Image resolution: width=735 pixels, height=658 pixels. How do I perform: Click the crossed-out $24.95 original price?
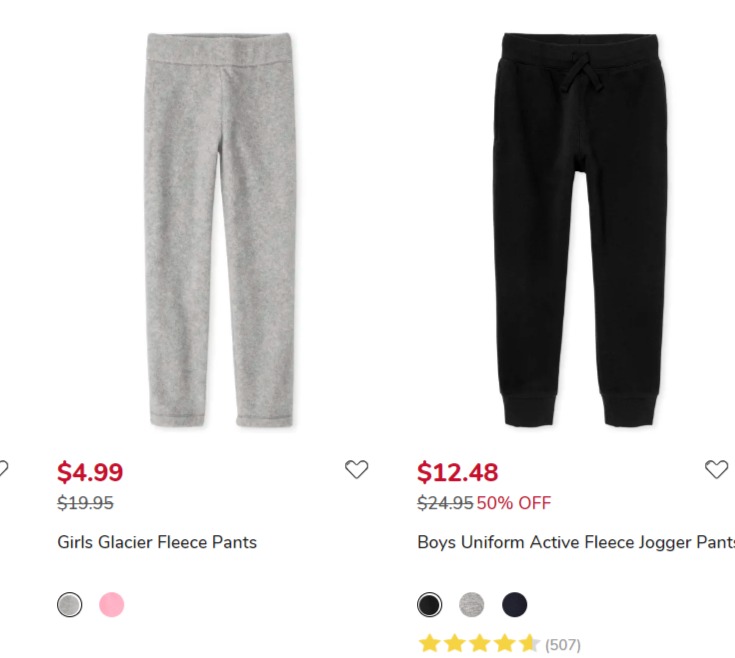click(445, 503)
